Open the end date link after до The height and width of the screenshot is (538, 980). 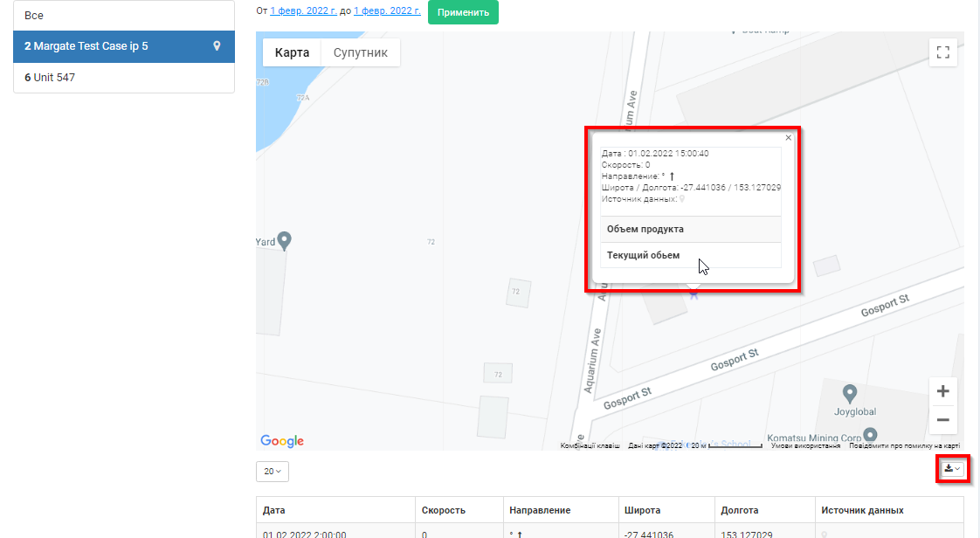coord(387,11)
